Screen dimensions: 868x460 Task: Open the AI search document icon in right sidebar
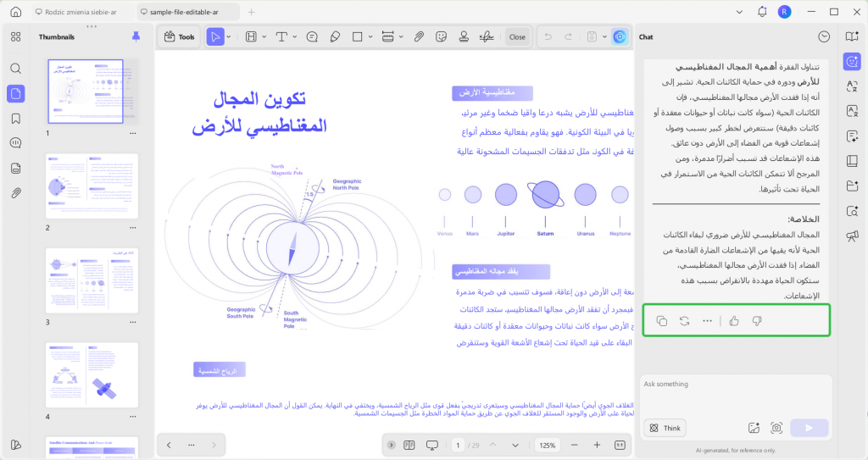click(853, 211)
